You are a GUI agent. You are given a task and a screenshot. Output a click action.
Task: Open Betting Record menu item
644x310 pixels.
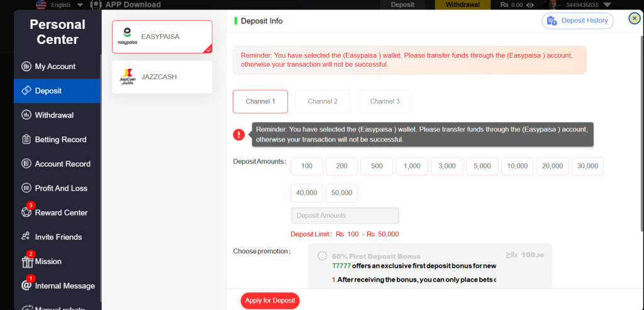[57, 140]
